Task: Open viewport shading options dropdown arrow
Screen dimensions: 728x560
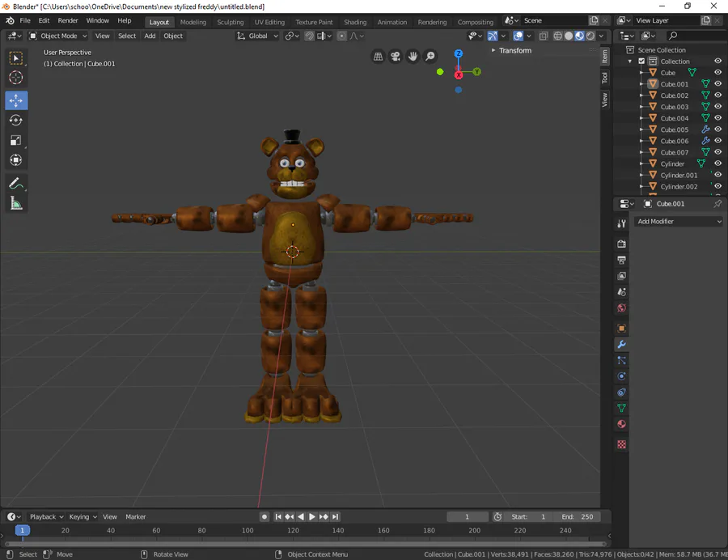Action: 602,36
